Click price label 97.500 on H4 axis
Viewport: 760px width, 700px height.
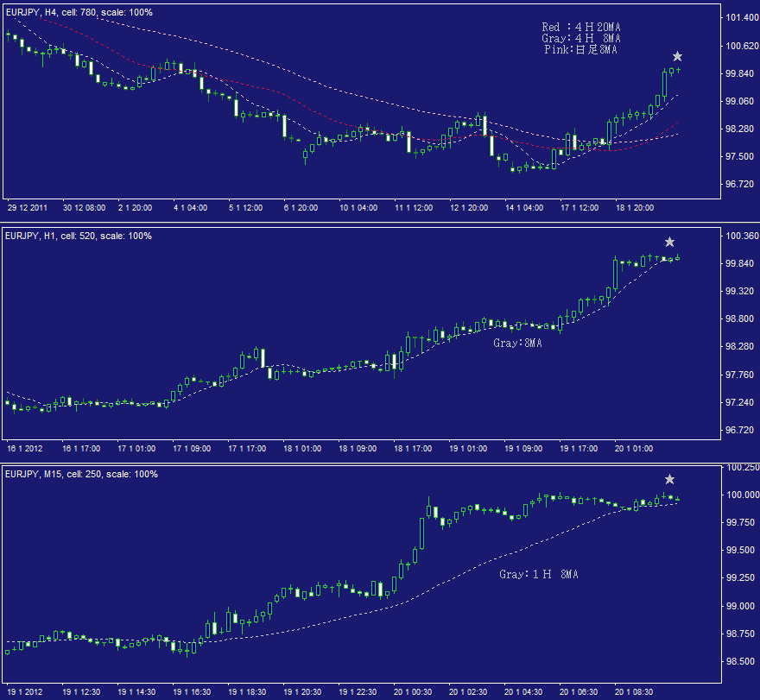click(740, 156)
